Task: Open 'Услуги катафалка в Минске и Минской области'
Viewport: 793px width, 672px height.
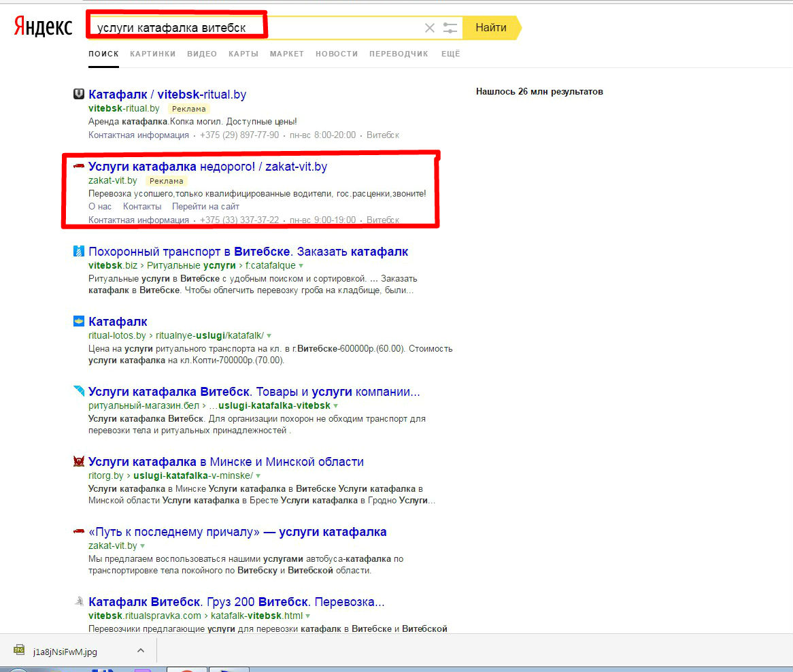Action: [226, 462]
